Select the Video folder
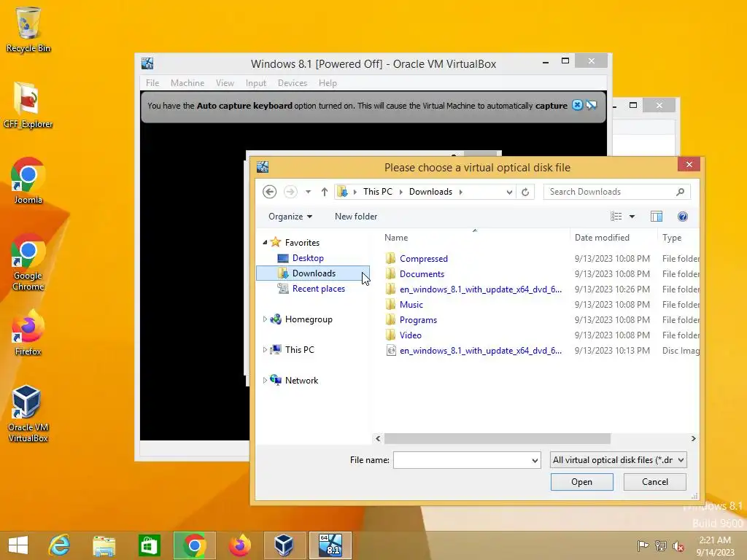This screenshot has width=747, height=560. [x=410, y=335]
